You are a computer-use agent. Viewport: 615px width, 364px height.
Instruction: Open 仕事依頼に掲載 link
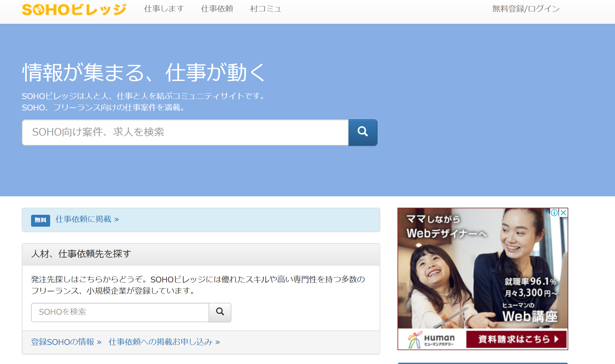pyautogui.click(x=87, y=219)
